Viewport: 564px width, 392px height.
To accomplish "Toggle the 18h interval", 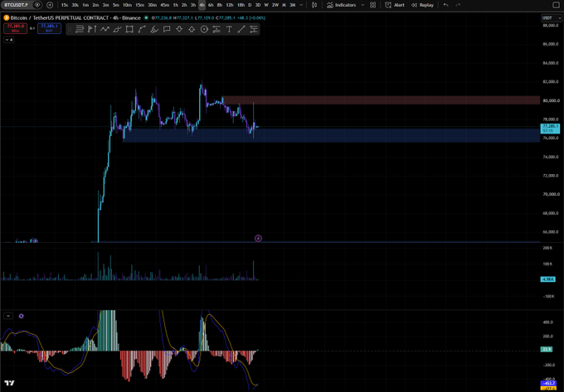I will [x=241, y=5].
